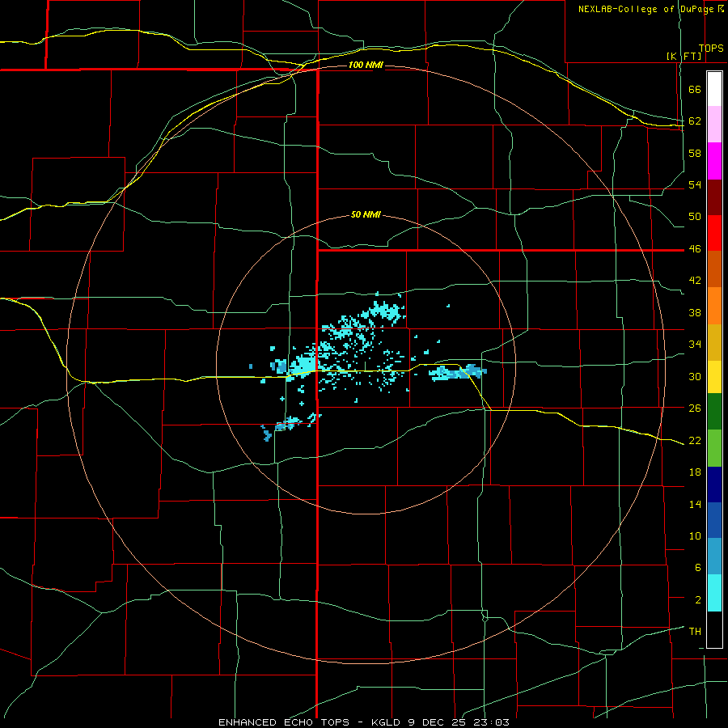Pick the dark red swatch between 50 and 54
This screenshot has height=728, width=728.
[x=714, y=197]
